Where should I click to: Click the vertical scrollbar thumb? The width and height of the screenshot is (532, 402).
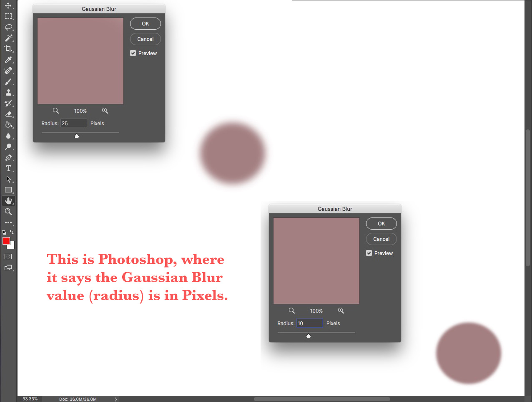tap(528, 197)
